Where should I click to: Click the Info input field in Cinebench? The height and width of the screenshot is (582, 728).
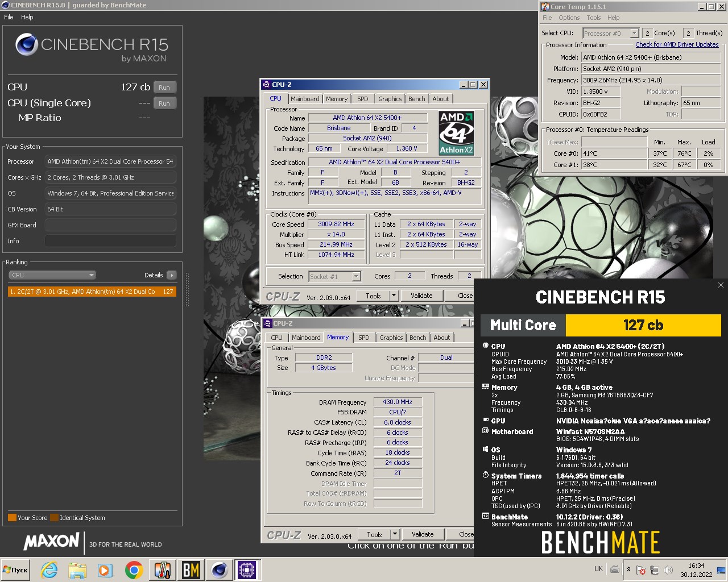click(110, 241)
